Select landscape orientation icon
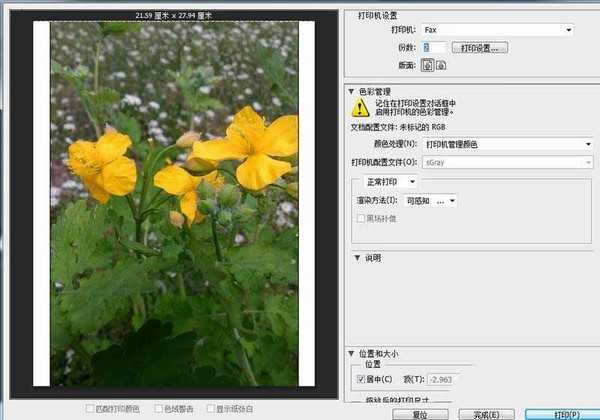 click(440, 65)
